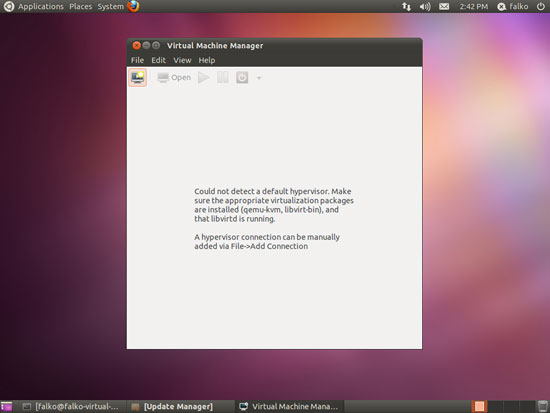Click the Show Desktop icon in bottom panel

pyautogui.click(x=6, y=407)
